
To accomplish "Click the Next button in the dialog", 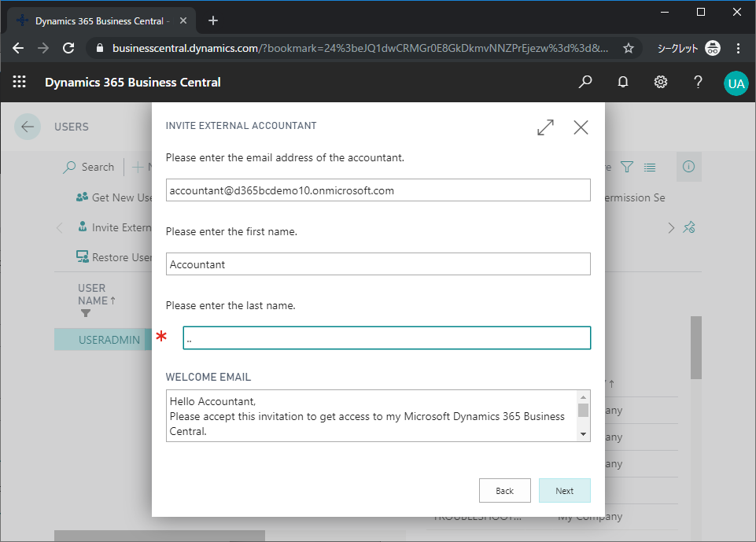I will coord(565,490).
